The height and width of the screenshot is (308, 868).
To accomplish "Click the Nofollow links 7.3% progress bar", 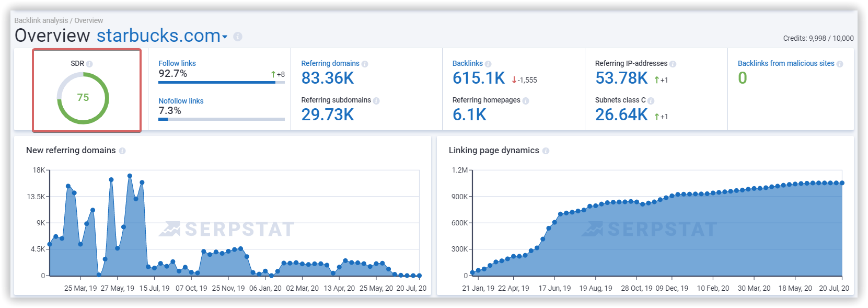I will (222, 119).
